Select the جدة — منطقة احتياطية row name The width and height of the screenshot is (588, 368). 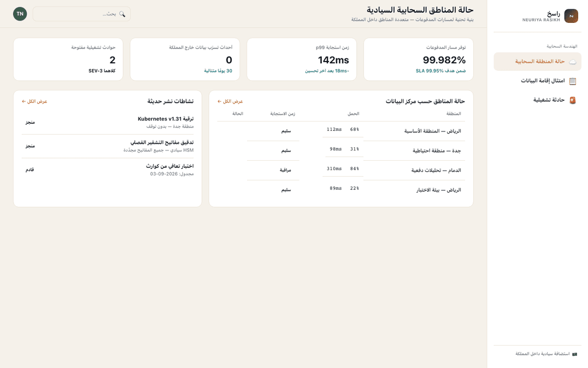[437, 150]
